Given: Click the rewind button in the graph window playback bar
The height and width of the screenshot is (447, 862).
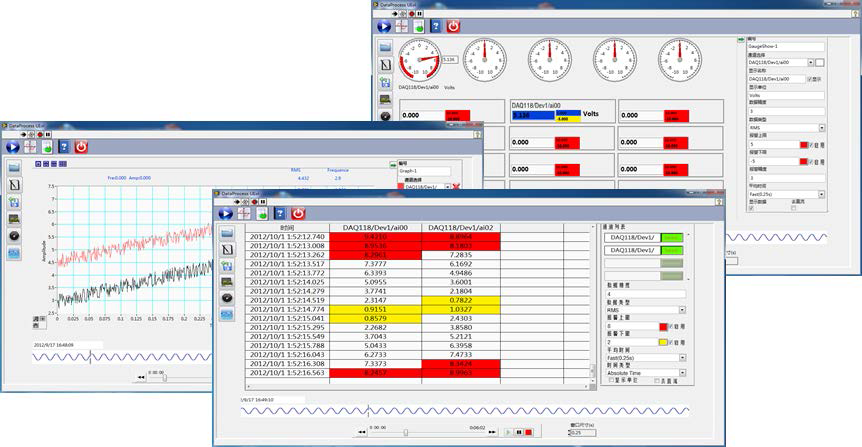Looking at the screenshot, I should tap(141, 377).
